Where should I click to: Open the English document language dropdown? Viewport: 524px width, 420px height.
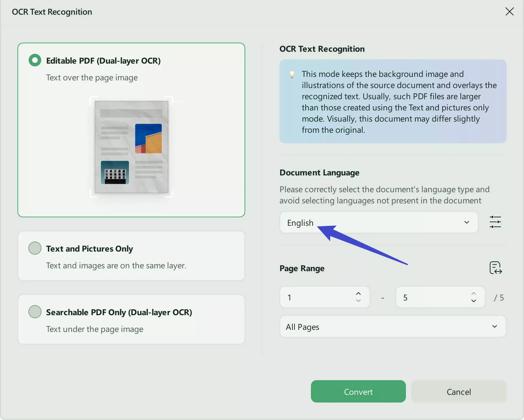point(378,223)
